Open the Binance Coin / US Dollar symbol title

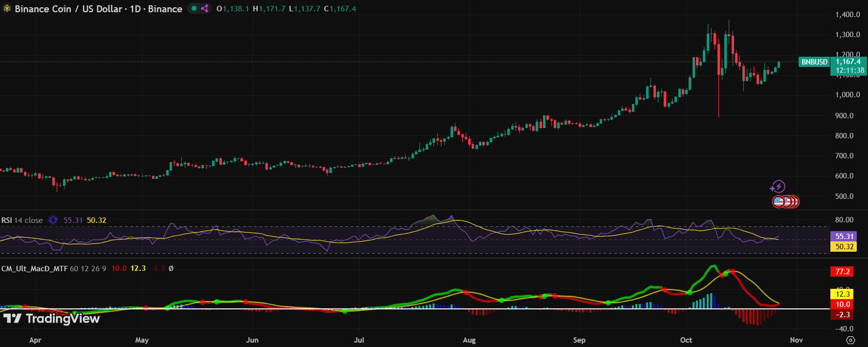click(x=98, y=9)
